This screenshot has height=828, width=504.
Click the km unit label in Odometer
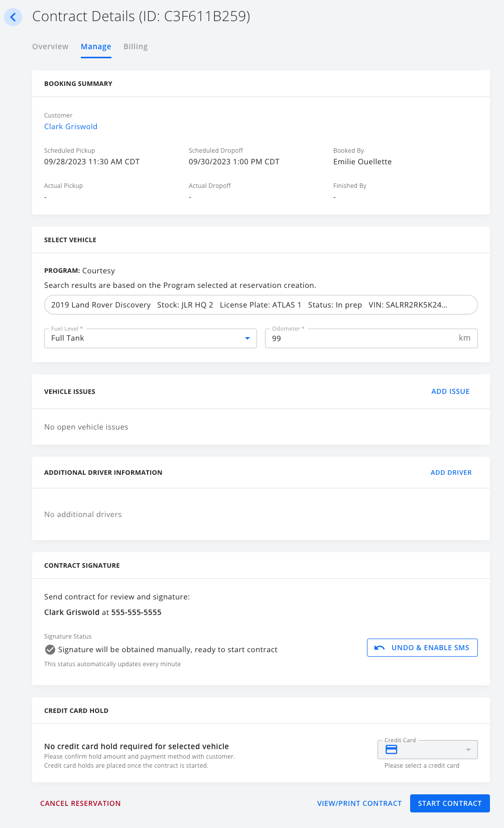tap(464, 338)
